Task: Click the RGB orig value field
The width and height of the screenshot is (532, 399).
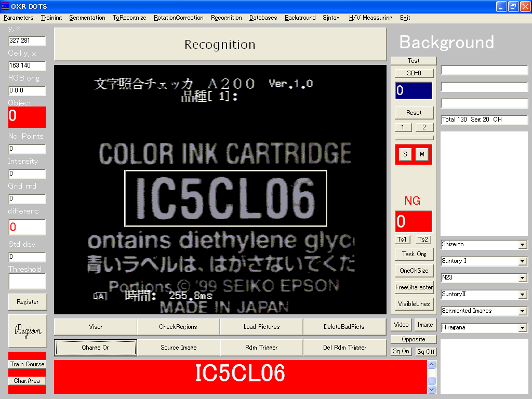Action: coord(27,90)
